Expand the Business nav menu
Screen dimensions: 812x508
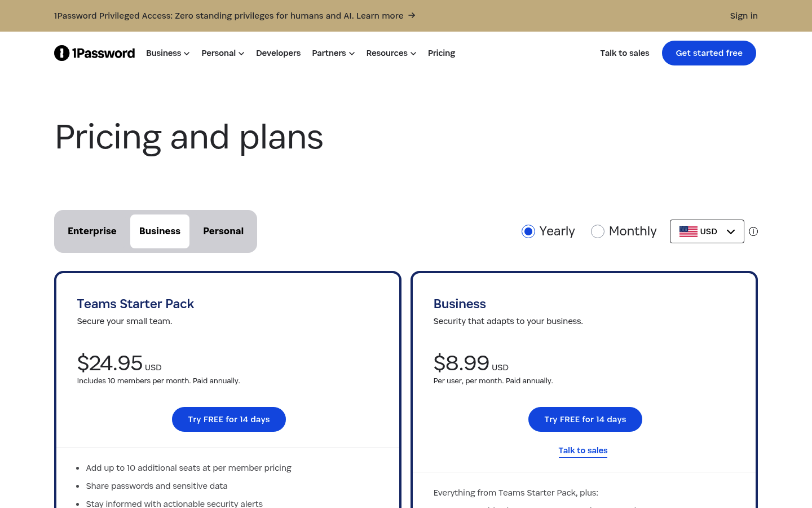point(168,53)
